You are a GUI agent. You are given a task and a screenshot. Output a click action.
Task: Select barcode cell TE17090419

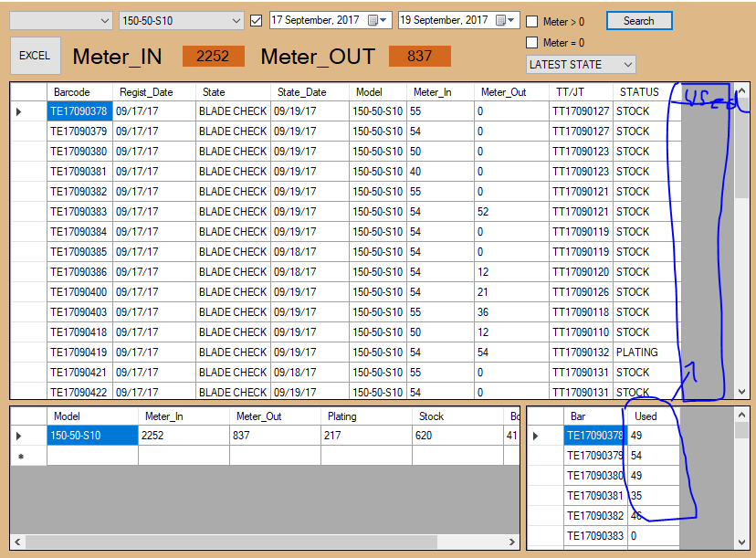tap(80, 353)
